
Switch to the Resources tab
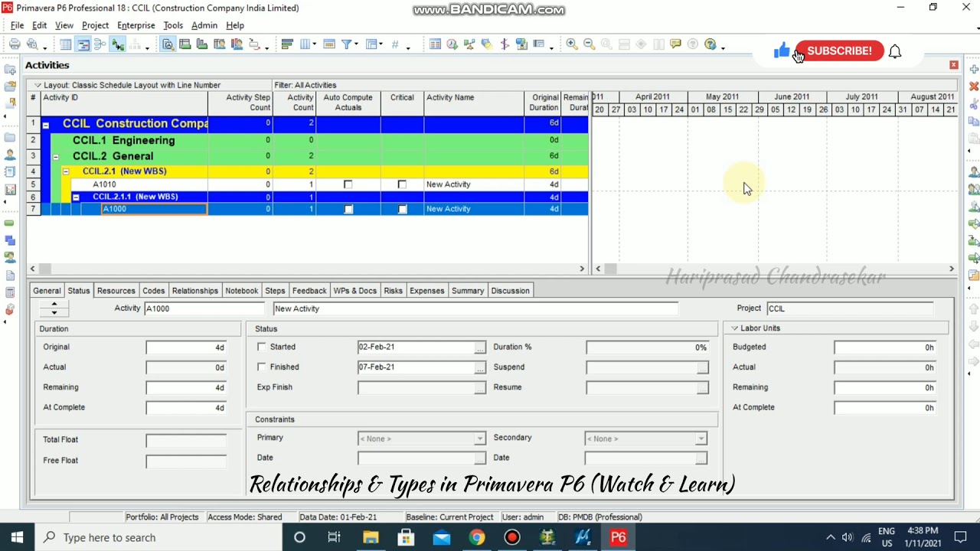pos(116,291)
